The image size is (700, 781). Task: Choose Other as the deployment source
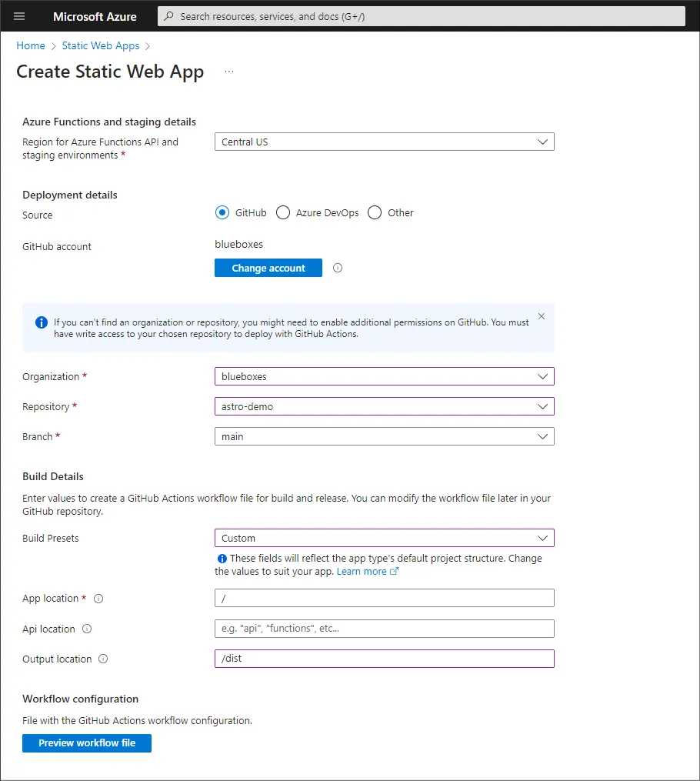click(x=374, y=212)
